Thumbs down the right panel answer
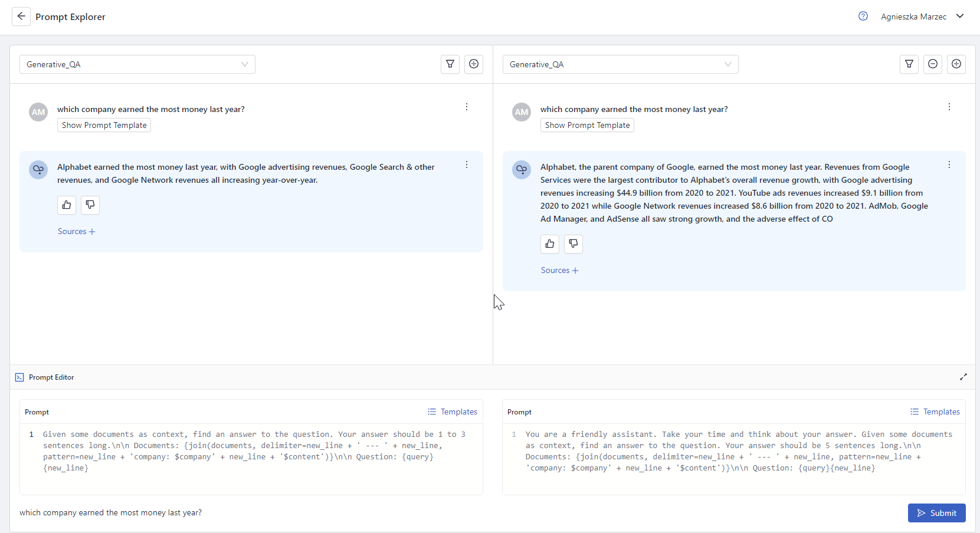The width and height of the screenshot is (980, 533). 573,244
